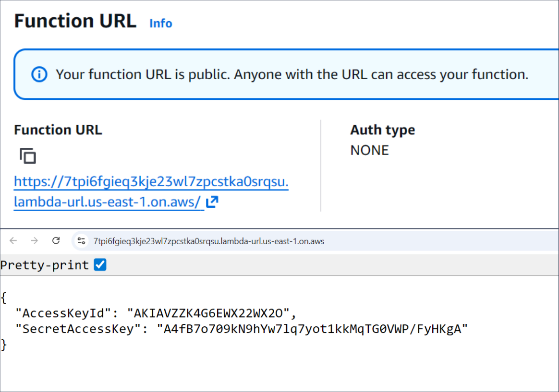Image resolution: width=559 pixels, height=392 pixels.
Task: Click the browser back arrow
Action: pyautogui.click(x=13, y=241)
